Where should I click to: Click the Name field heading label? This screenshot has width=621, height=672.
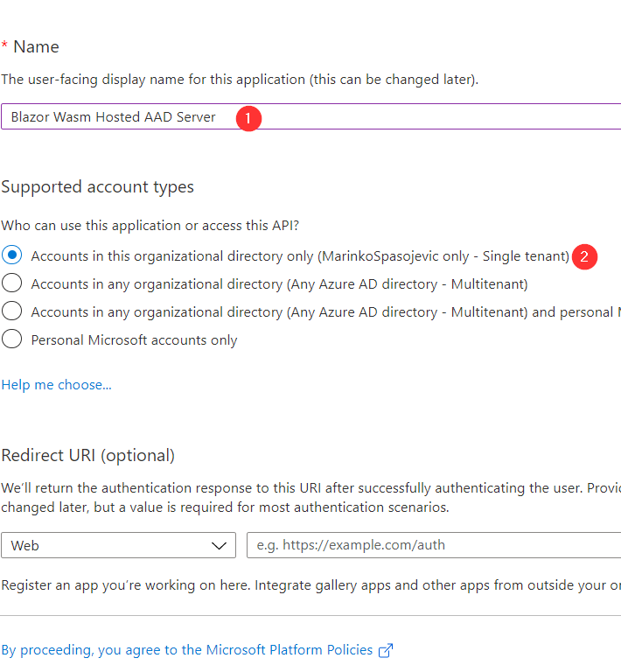36,46
